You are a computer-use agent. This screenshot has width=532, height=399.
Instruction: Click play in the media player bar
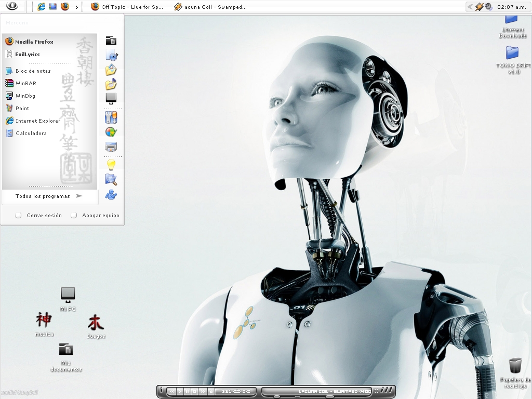pyautogui.click(x=180, y=391)
